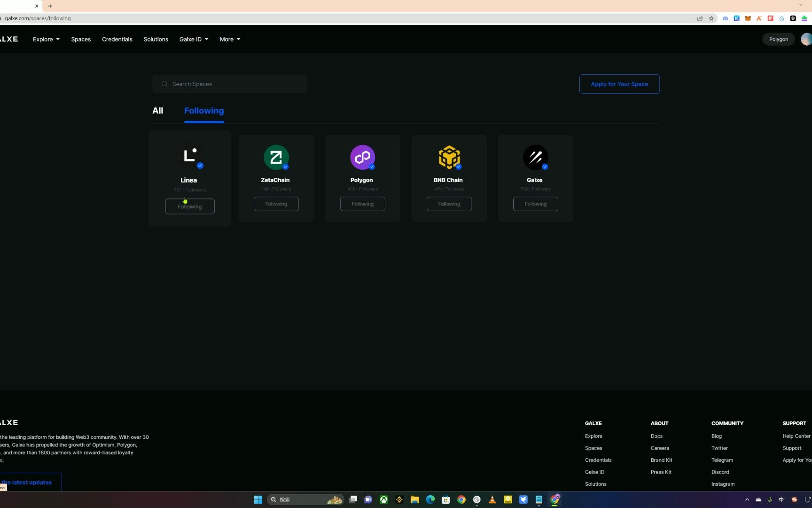Open the black snowflake extension icon

[x=793, y=18]
